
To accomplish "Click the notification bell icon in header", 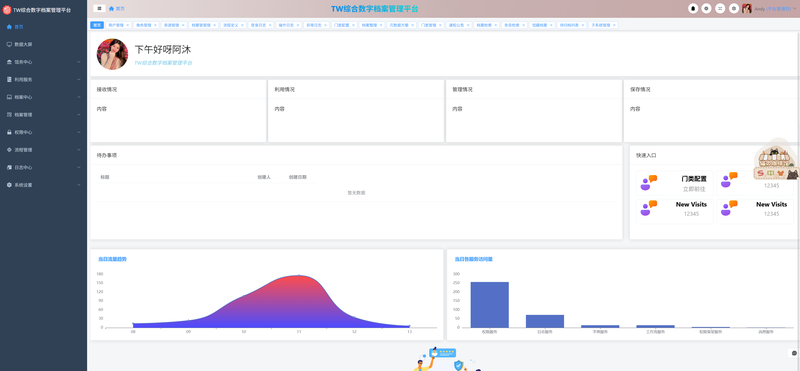I will click(x=692, y=8).
